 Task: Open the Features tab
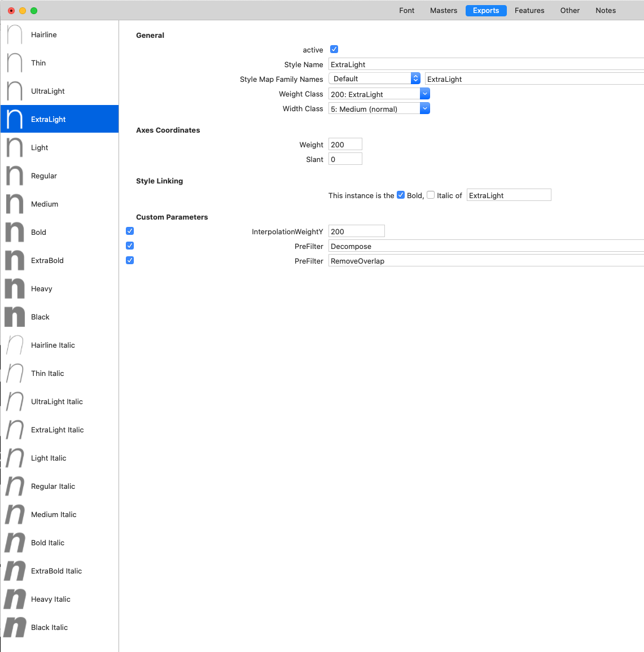pos(529,11)
